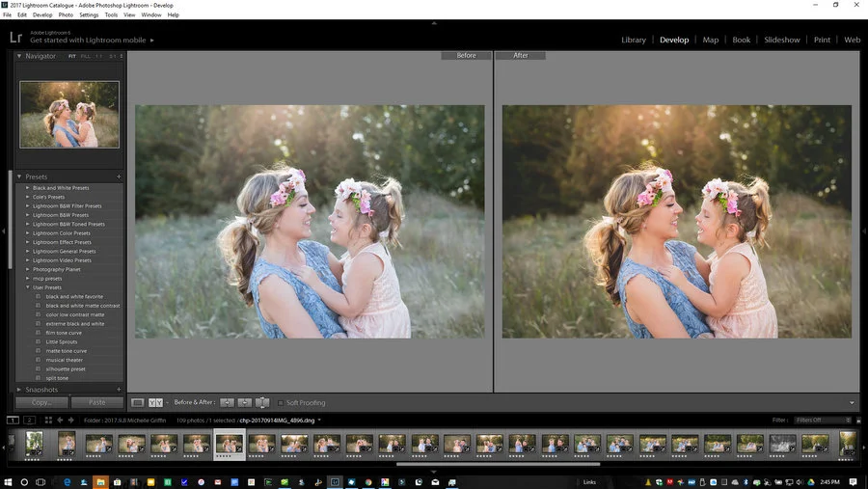This screenshot has height=489, width=868.
Task: Click Lightroom icon on the taskbar
Action: 335,482
